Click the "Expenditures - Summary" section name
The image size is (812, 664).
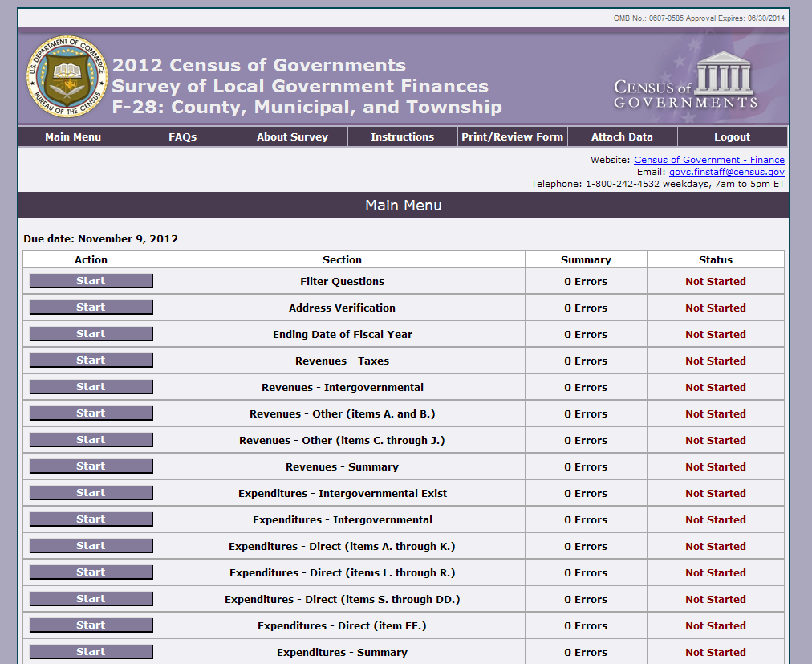tap(343, 652)
